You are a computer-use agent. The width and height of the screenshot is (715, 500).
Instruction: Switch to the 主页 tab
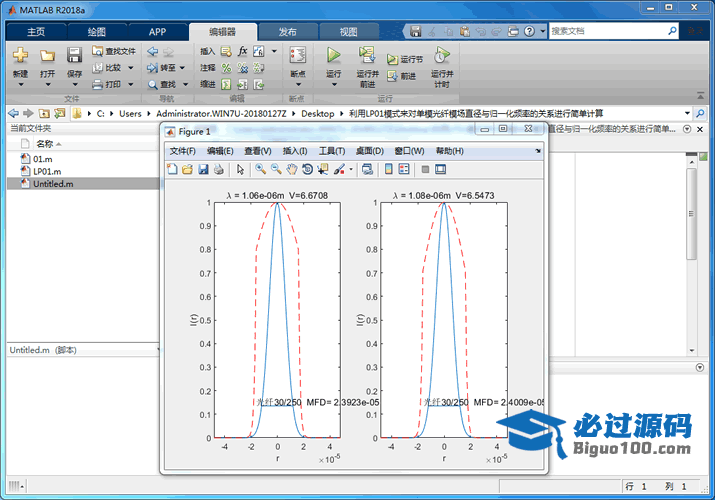(36, 31)
